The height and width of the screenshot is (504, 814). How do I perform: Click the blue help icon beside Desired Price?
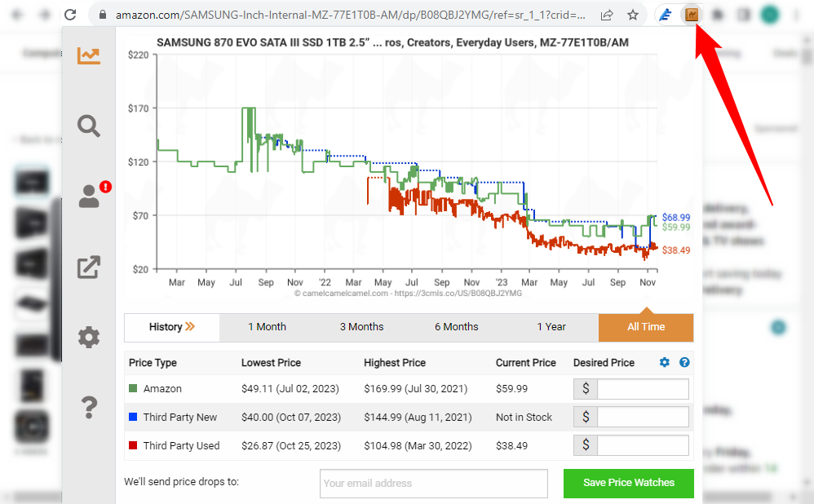(x=684, y=363)
